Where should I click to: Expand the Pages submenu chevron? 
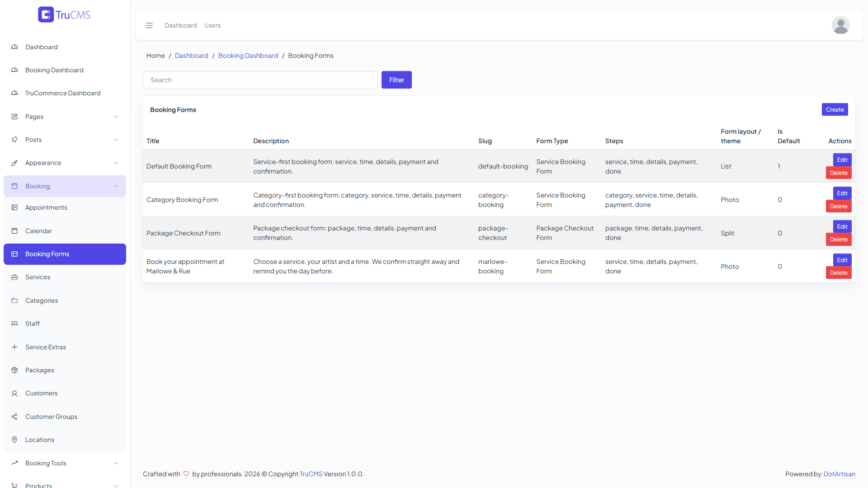click(116, 117)
